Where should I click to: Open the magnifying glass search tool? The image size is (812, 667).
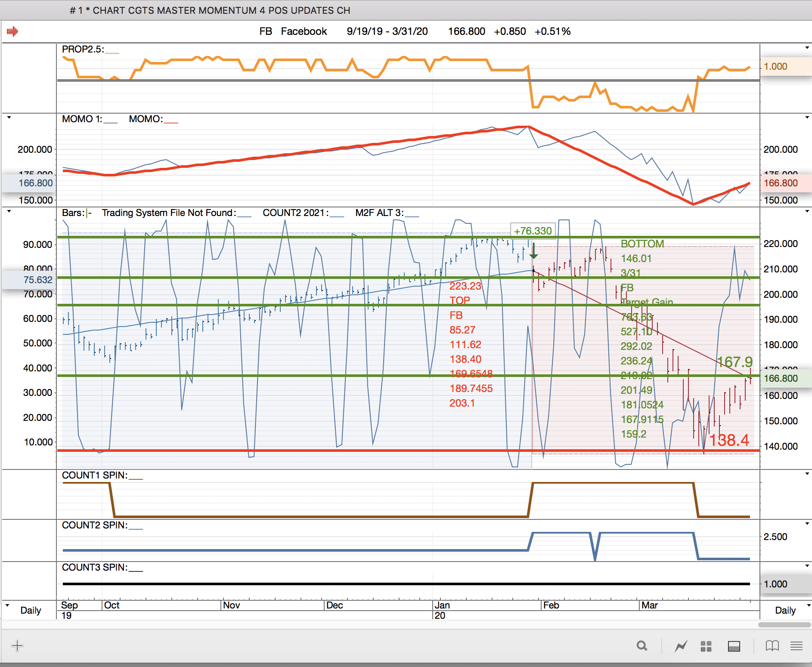click(642, 646)
